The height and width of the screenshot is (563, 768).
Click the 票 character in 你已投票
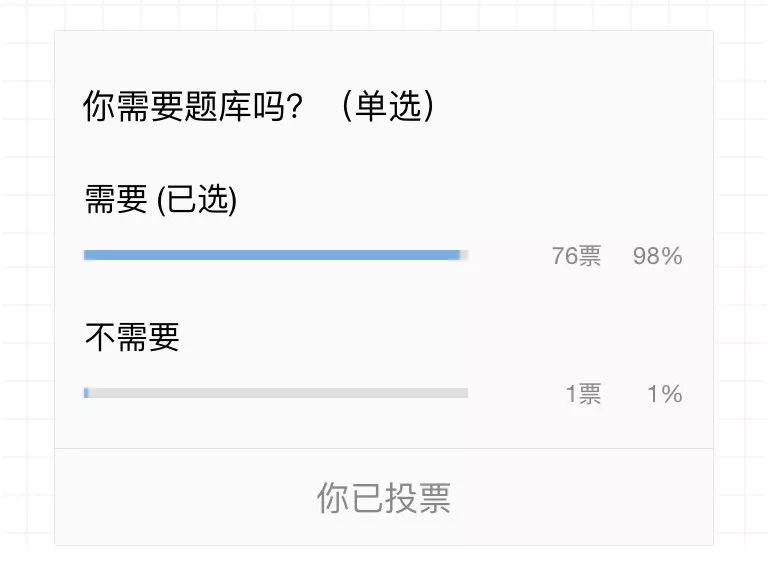[x=434, y=498]
